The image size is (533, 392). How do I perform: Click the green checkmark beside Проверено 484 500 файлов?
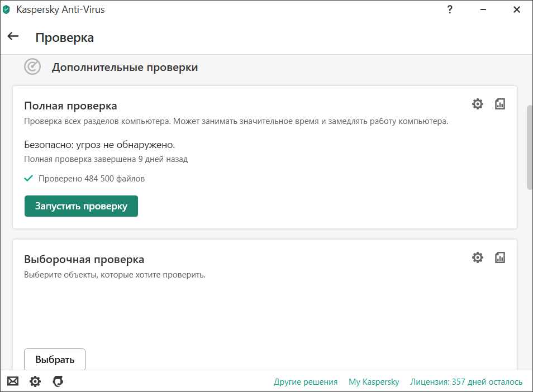point(28,179)
